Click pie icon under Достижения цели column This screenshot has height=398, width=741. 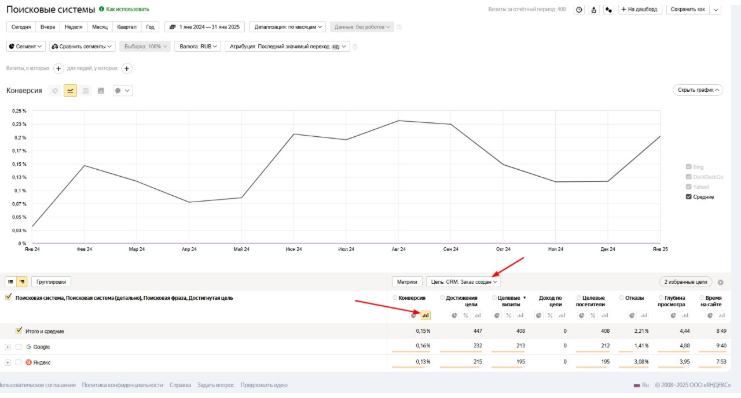454,315
